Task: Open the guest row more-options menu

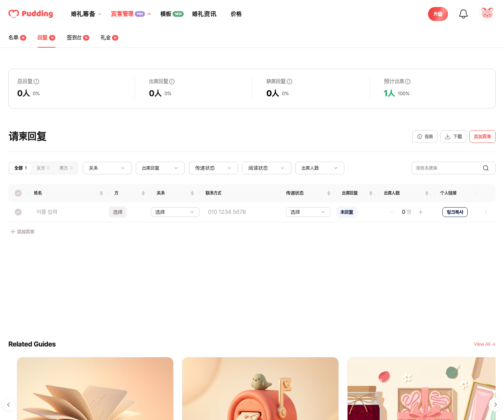Action: coord(486,212)
